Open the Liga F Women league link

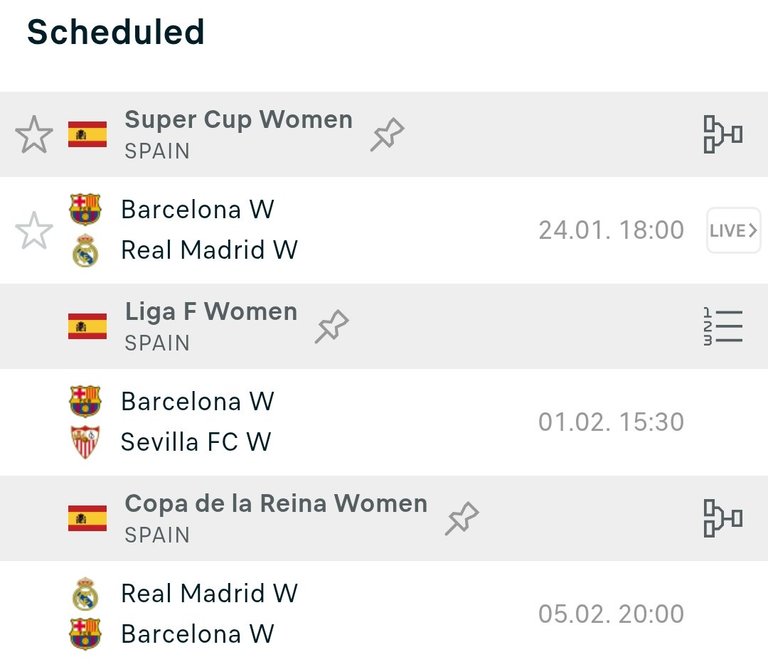[211, 312]
